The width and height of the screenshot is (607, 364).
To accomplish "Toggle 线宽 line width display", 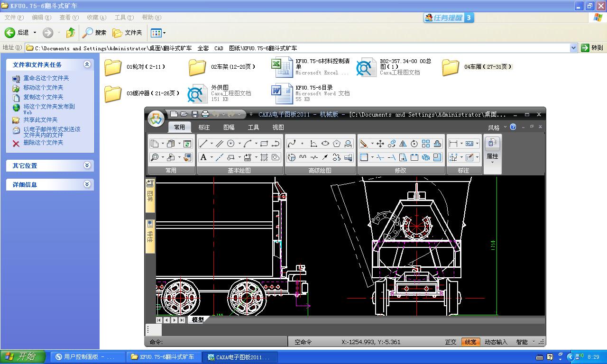I will 470,342.
